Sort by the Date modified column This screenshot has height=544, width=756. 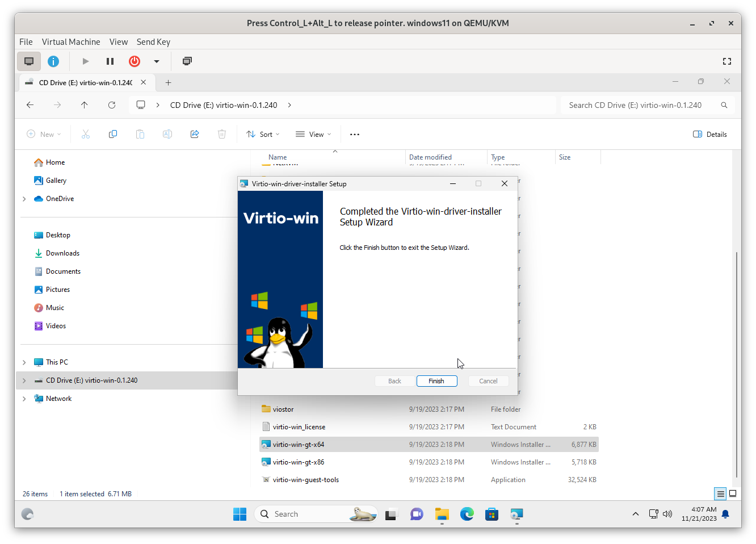click(430, 157)
